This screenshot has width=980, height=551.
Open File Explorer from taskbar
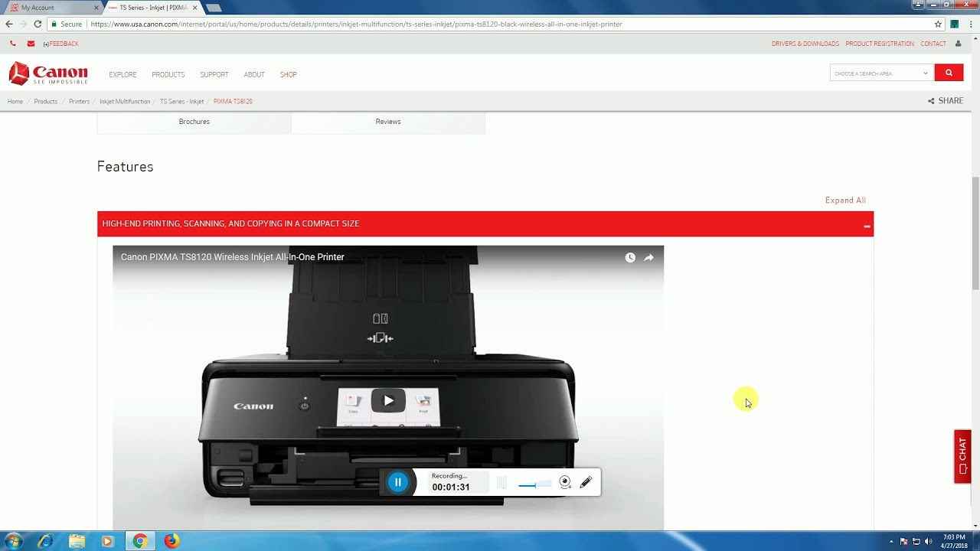[x=77, y=541]
